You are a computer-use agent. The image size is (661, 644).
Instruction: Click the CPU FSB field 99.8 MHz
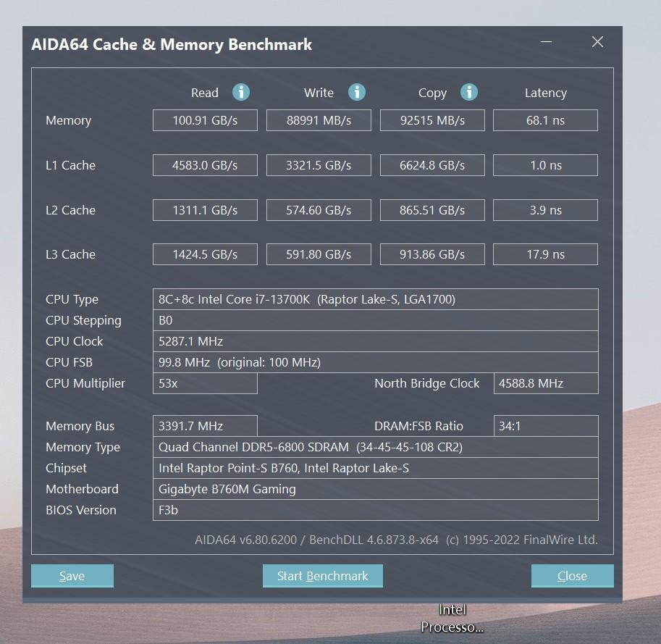click(375, 362)
